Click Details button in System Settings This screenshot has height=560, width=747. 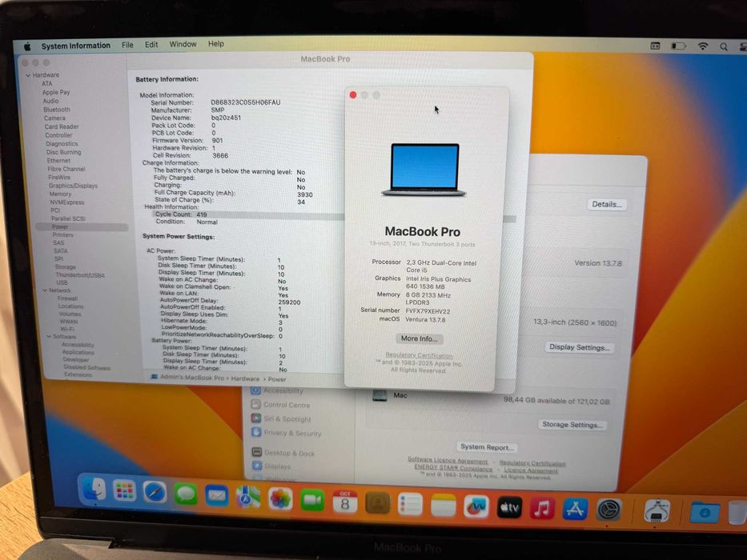click(x=606, y=204)
